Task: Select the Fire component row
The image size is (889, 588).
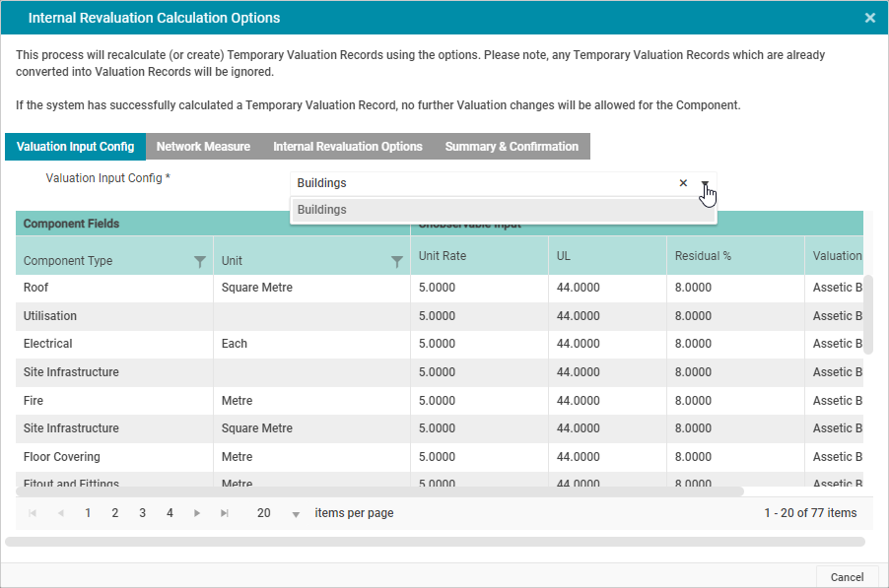Action: click(x=440, y=401)
